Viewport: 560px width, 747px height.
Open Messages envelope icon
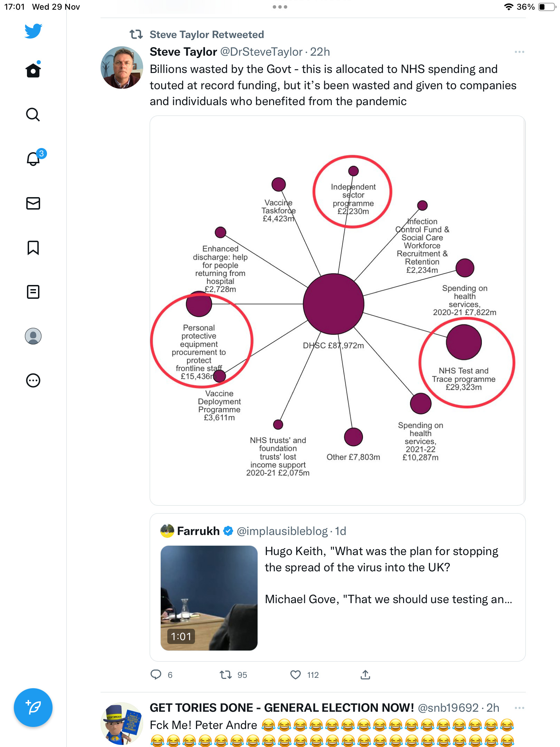[33, 203]
